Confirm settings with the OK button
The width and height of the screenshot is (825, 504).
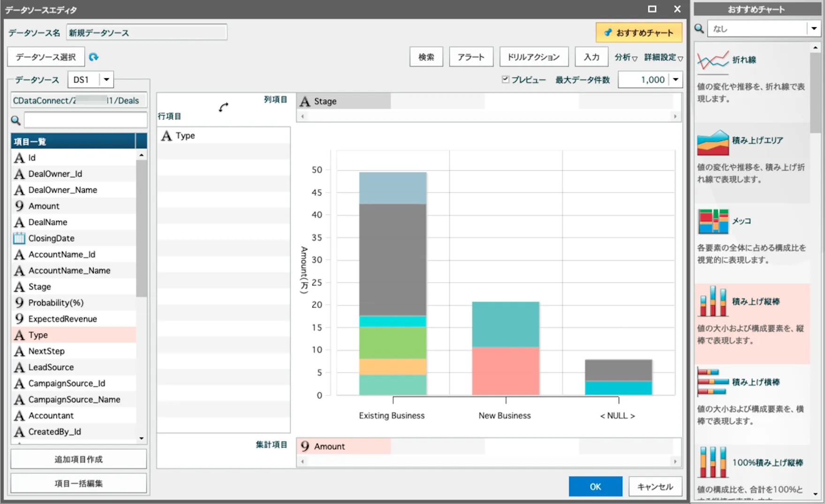point(595,486)
